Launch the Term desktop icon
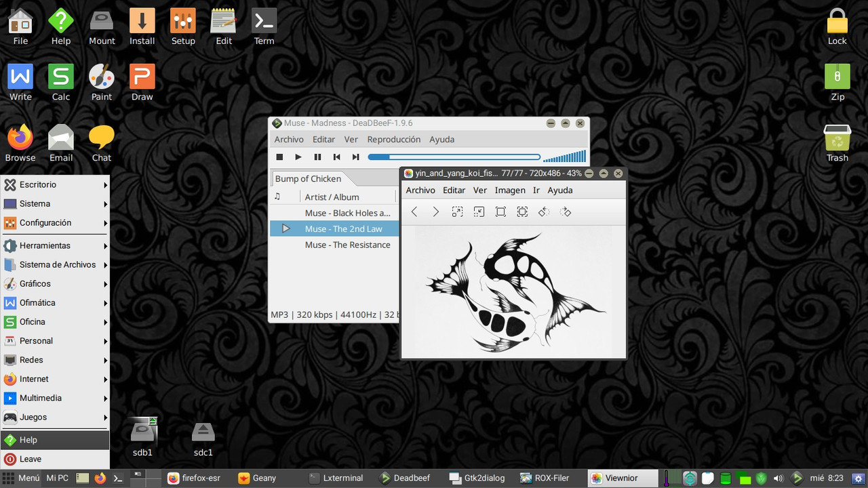Viewport: 868px width, 488px height. 264,26
